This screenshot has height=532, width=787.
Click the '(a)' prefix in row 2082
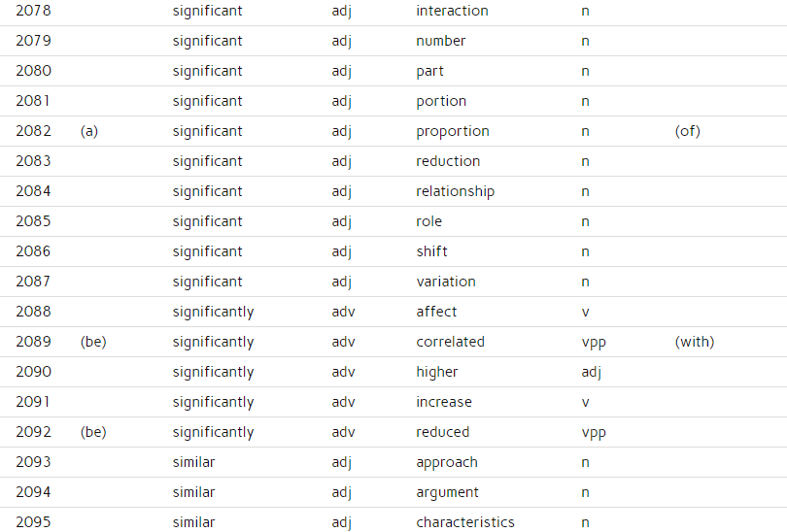pos(89,131)
